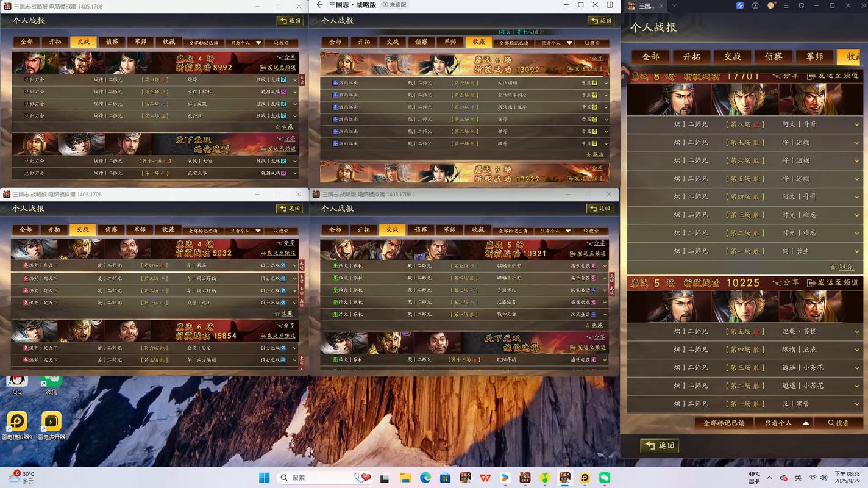Image resolution: width=868 pixels, height=488 pixels.
Task: Click the screenshot icon in right window title bar
Action: point(802,5)
